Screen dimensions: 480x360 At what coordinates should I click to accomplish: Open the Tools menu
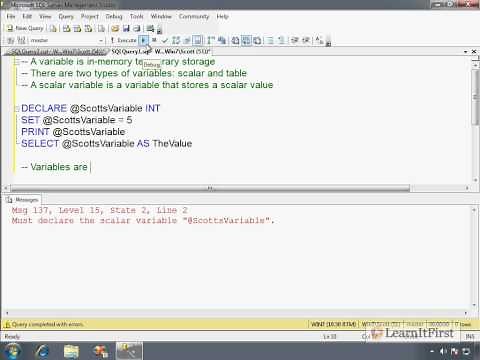136,16
